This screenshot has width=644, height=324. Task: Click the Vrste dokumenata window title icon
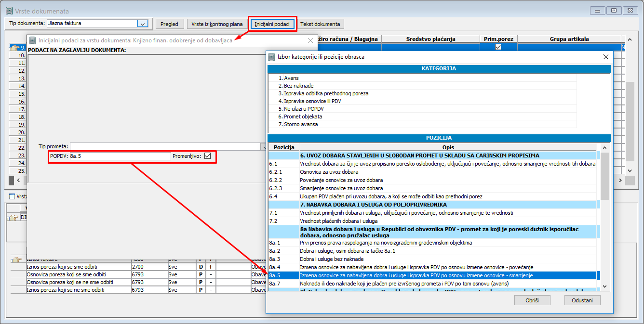click(8, 11)
